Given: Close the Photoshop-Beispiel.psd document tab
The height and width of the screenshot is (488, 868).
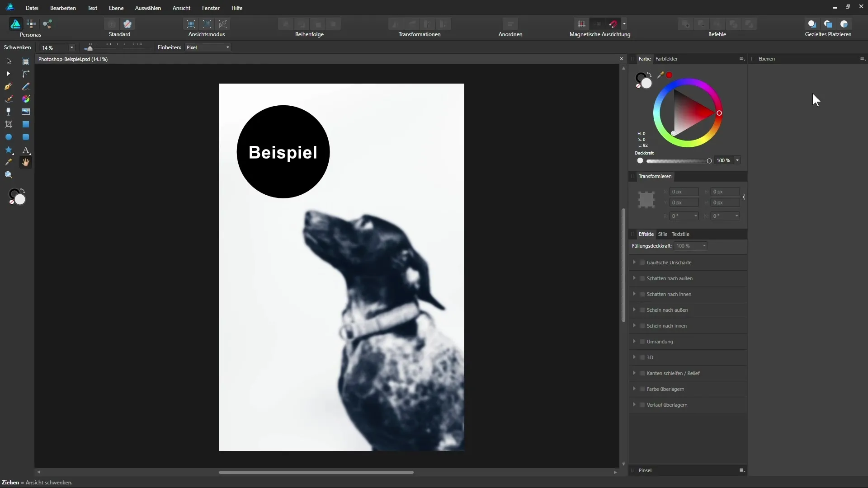Looking at the screenshot, I should [x=621, y=59].
